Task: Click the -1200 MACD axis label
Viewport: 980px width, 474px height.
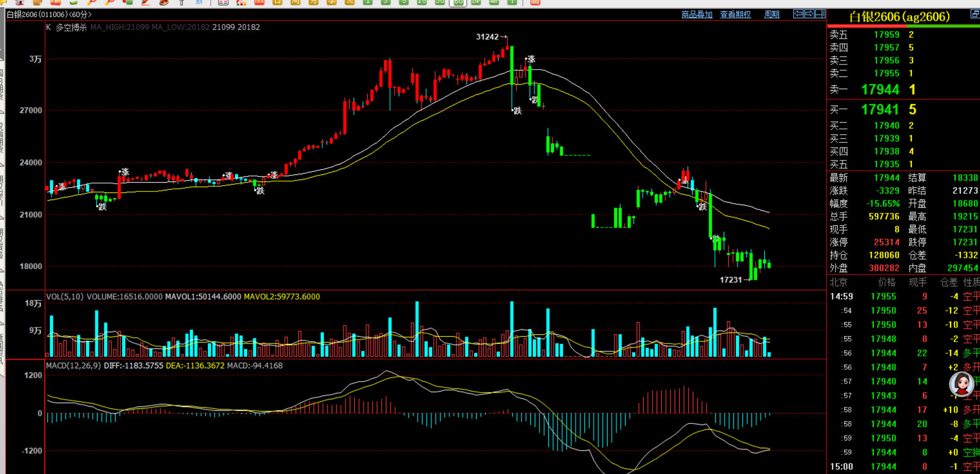Action: coord(32,451)
